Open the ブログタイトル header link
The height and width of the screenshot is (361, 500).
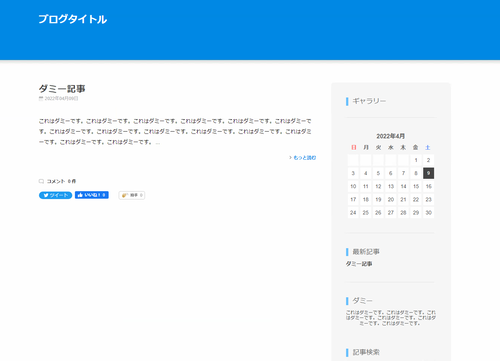click(73, 19)
